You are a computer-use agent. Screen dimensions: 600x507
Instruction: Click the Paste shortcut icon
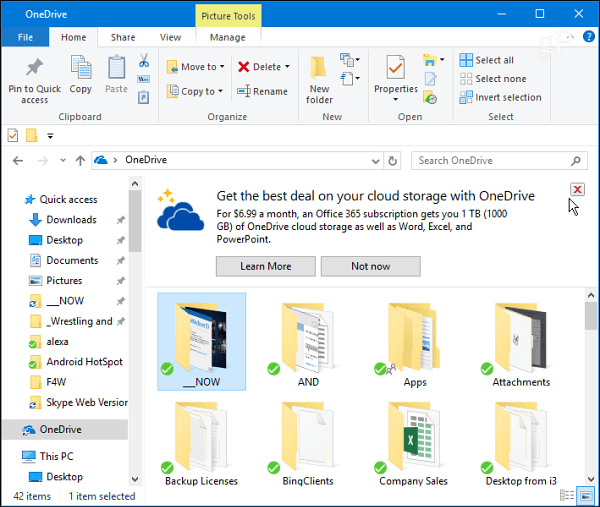(143, 97)
